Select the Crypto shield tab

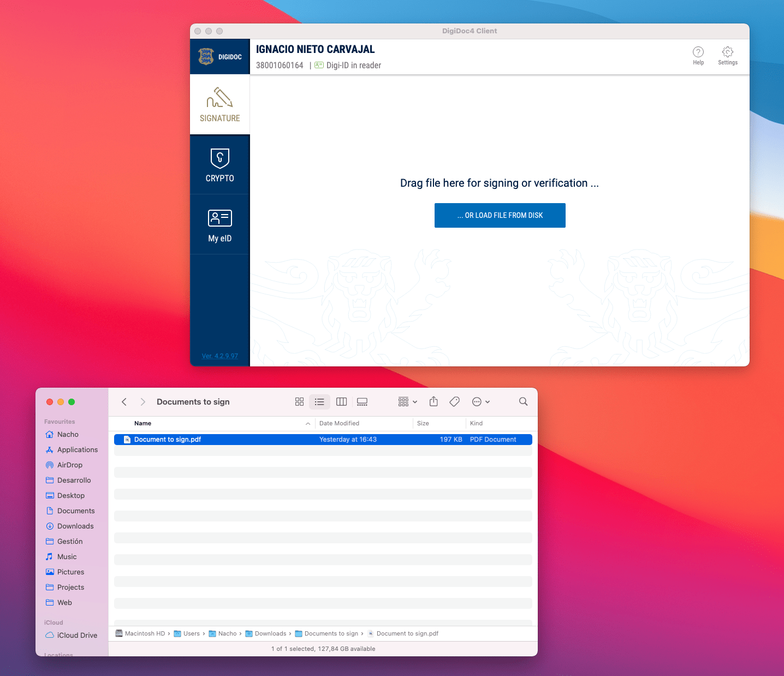219,164
